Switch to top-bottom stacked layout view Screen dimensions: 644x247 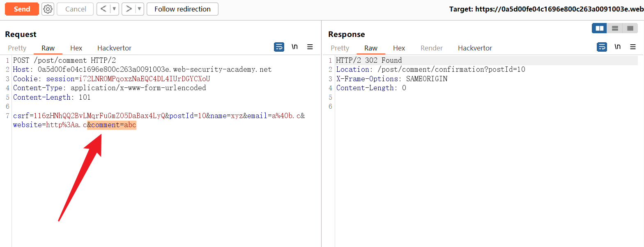click(x=615, y=28)
